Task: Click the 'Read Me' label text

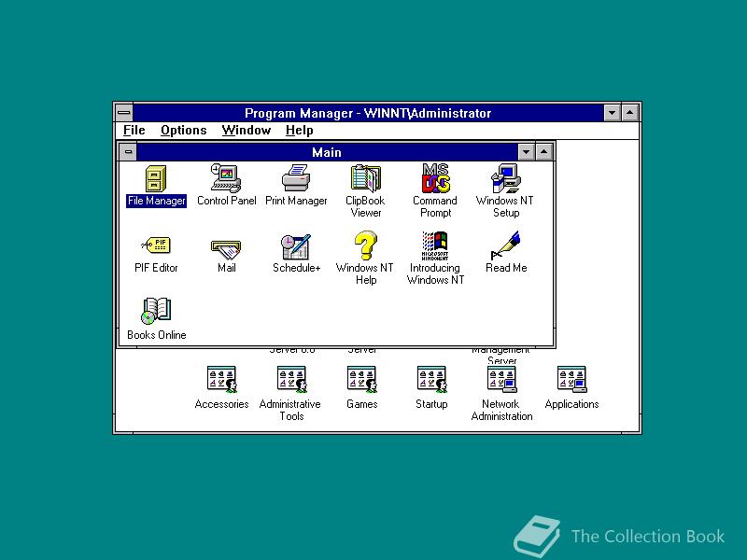Action: [x=506, y=268]
